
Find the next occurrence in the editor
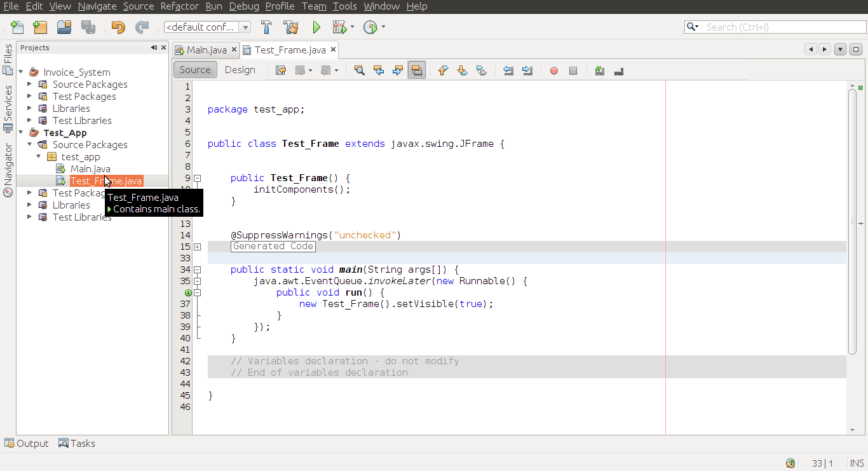(398, 70)
